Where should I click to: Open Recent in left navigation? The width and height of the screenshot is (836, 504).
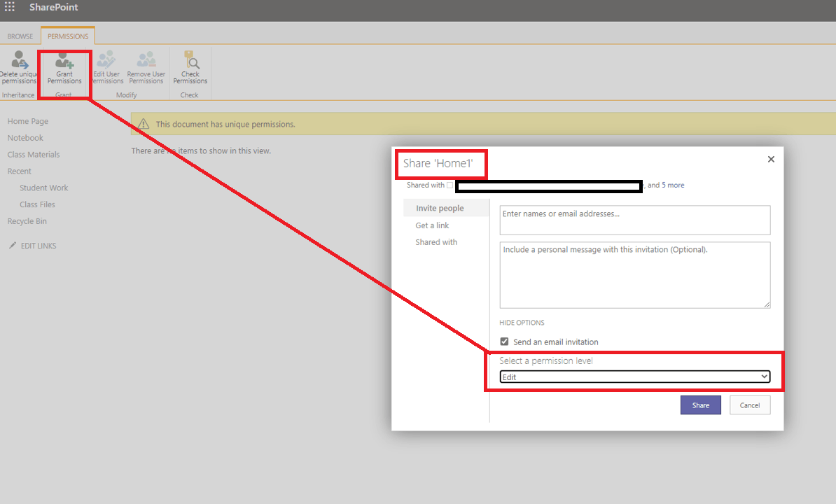19,171
